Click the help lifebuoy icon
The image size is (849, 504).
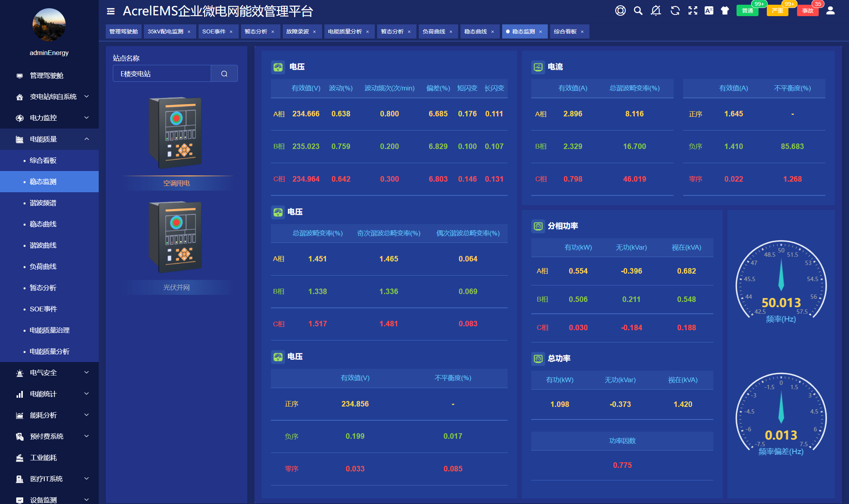point(620,11)
